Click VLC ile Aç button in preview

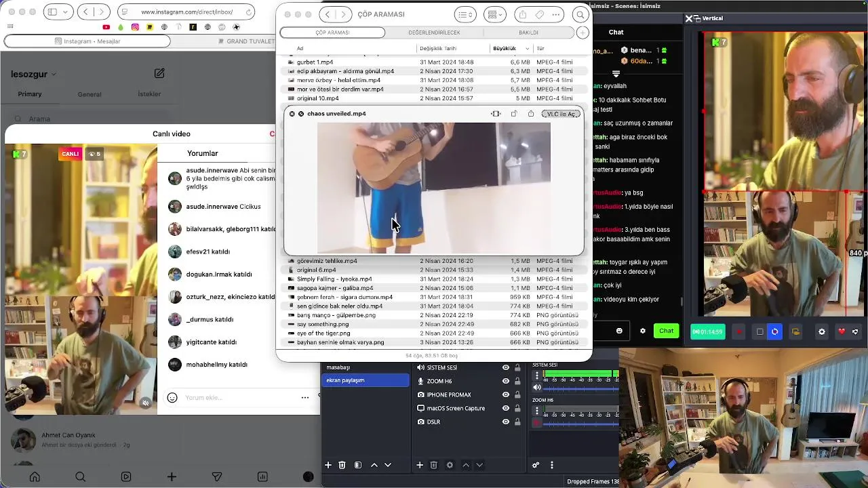pos(561,114)
